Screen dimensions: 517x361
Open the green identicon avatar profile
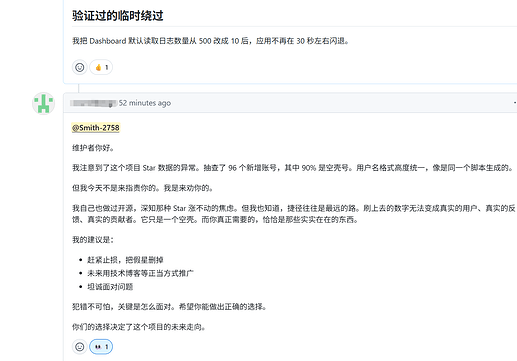(x=43, y=103)
